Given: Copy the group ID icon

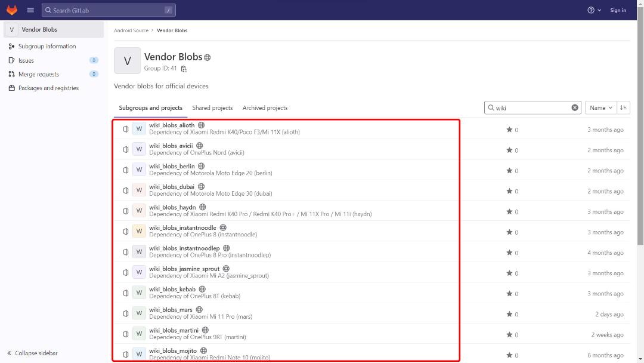Looking at the screenshot, I should click(184, 69).
